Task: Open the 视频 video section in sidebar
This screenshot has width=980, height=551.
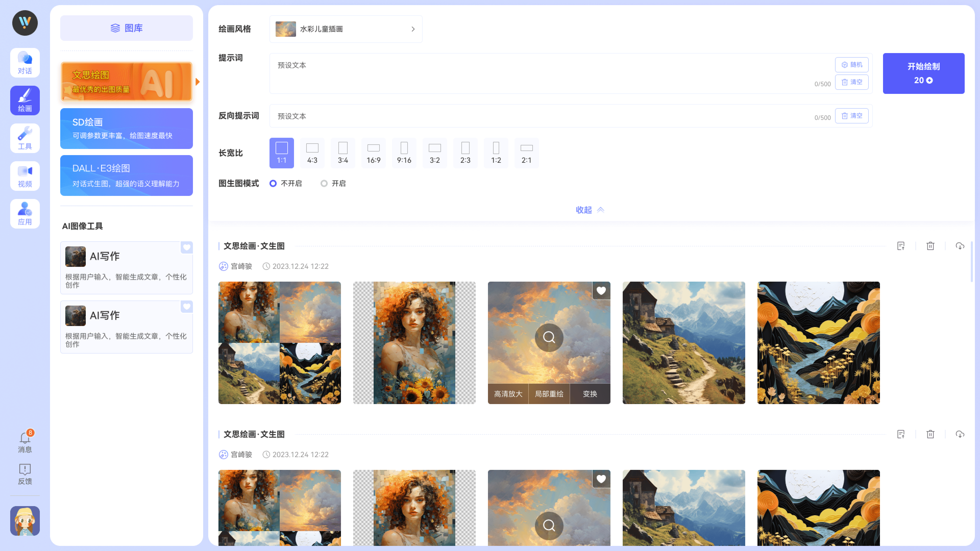Action: pyautogui.click(x=25, y=176)
